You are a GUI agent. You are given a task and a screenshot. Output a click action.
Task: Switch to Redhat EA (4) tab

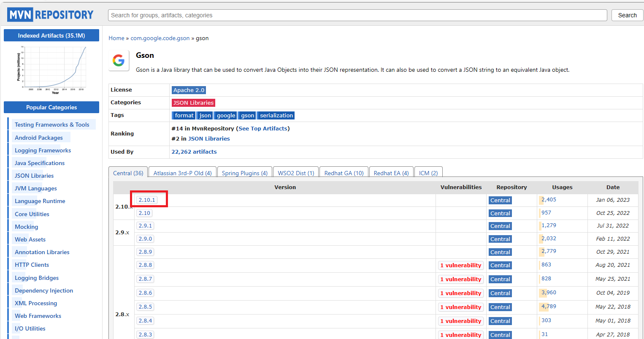coord(391,173)
